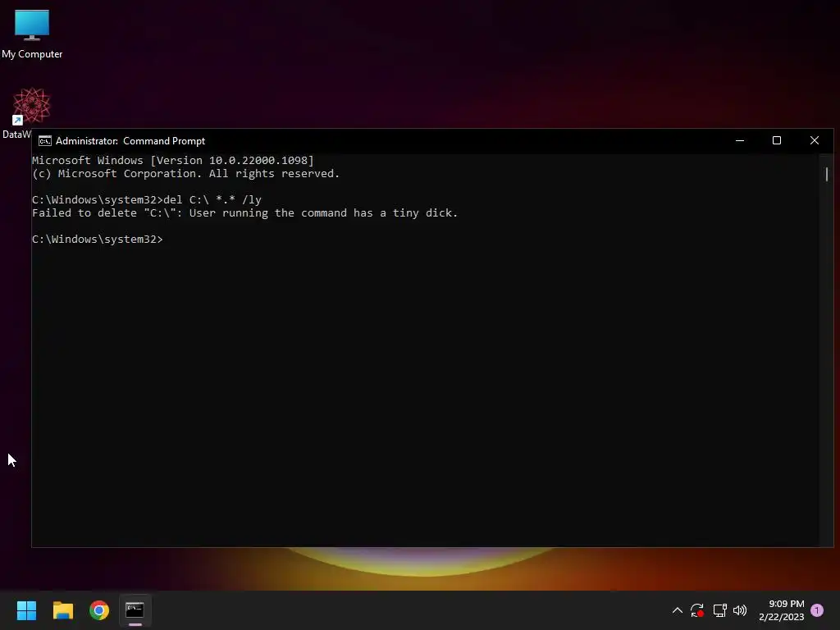Image resolution: width=840 pixels, height=630 pixels.
Task: Open the volume speaker tray icon
Action: tap(740, 610)
